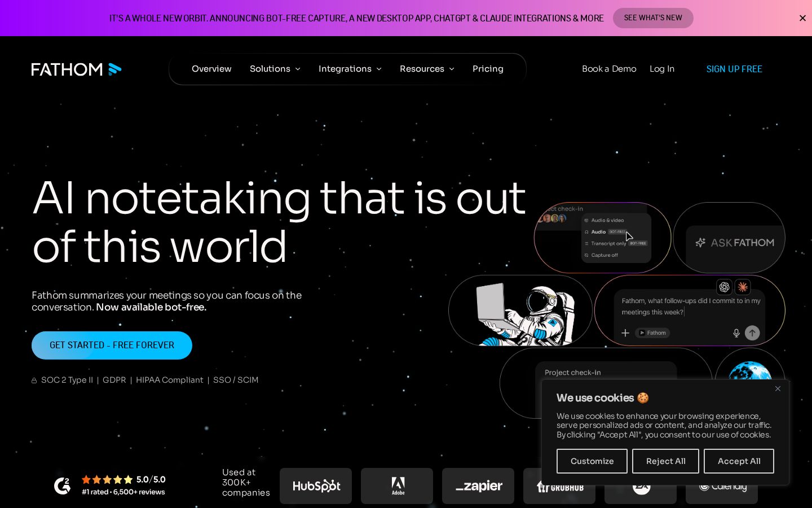Select the Capture off option

click(601, 255)
